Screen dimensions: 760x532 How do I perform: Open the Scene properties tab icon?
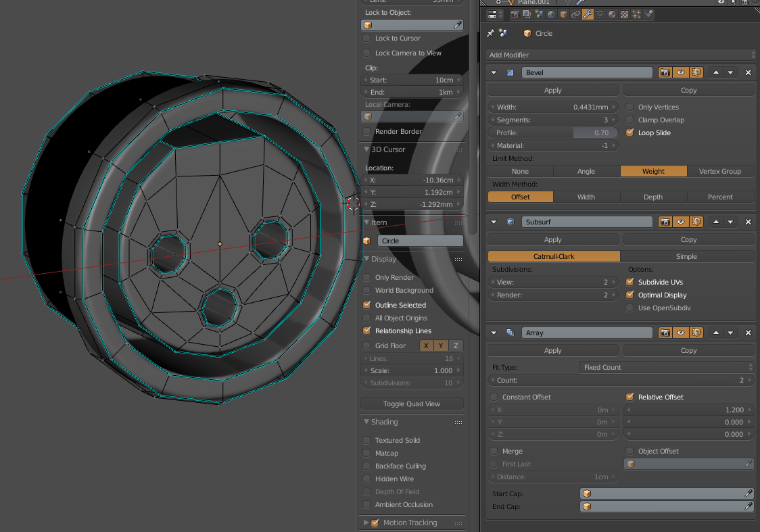tap(539, 15)
